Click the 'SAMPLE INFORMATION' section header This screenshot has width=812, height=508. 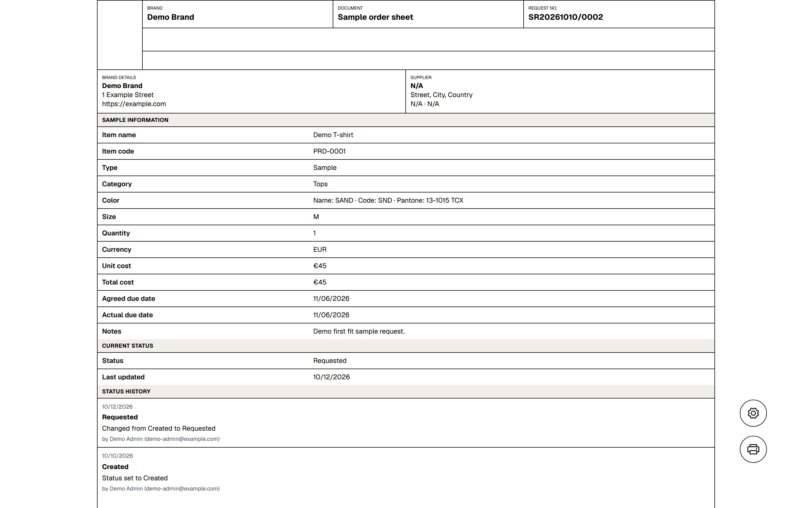(x=135, y=120)
